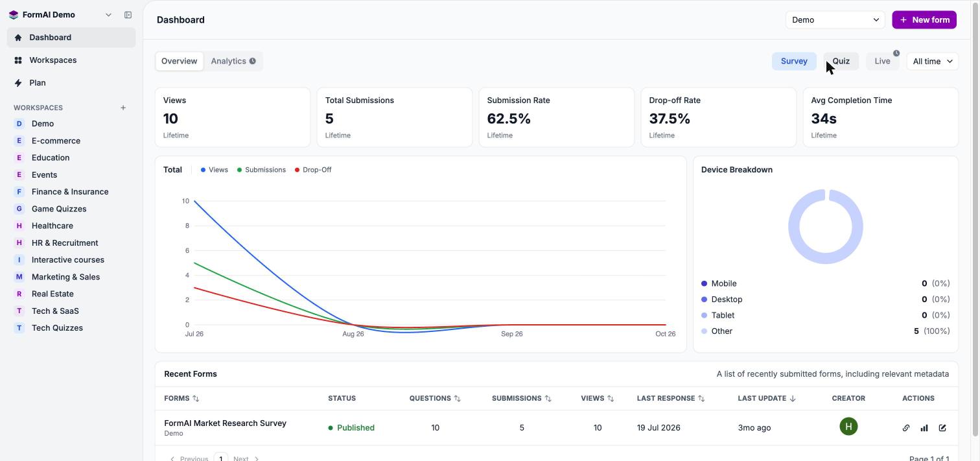This screenshot has width=980, height=461.
Task: Select the Live filter toggle
Action: click(882, 61)
